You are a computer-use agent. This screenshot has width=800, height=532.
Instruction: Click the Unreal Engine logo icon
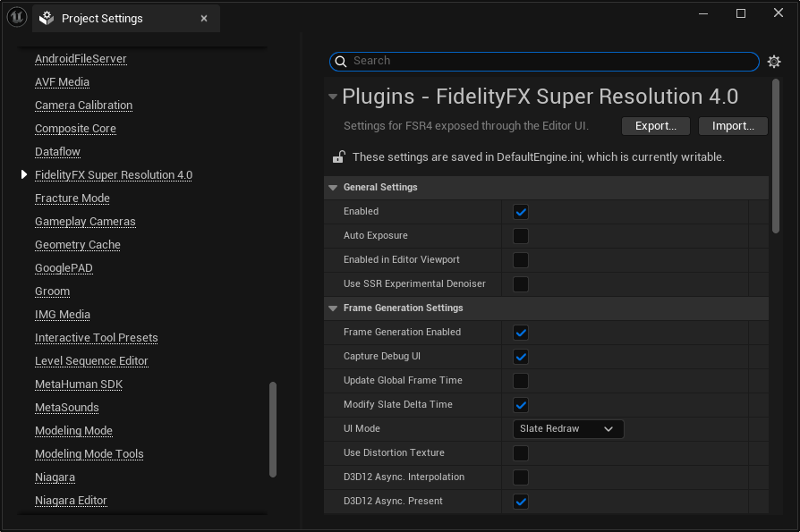coord(17,17)
